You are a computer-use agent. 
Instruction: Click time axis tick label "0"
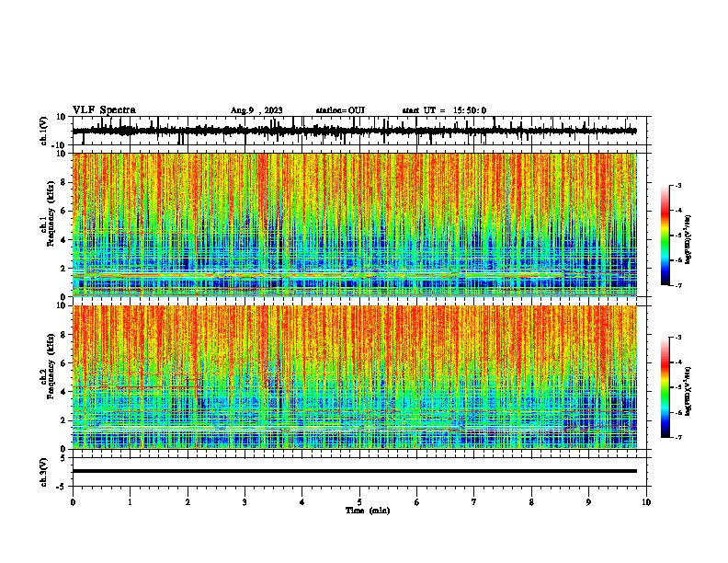click(x=73, y=502)
